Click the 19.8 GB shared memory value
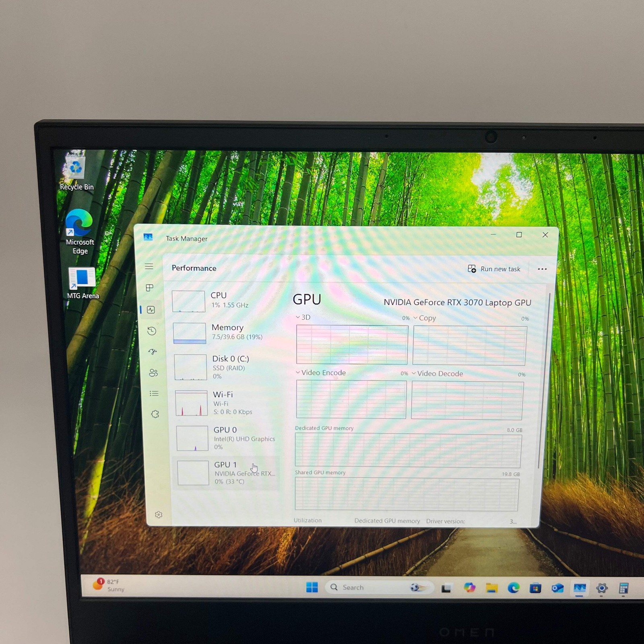 tap(511, 474)
